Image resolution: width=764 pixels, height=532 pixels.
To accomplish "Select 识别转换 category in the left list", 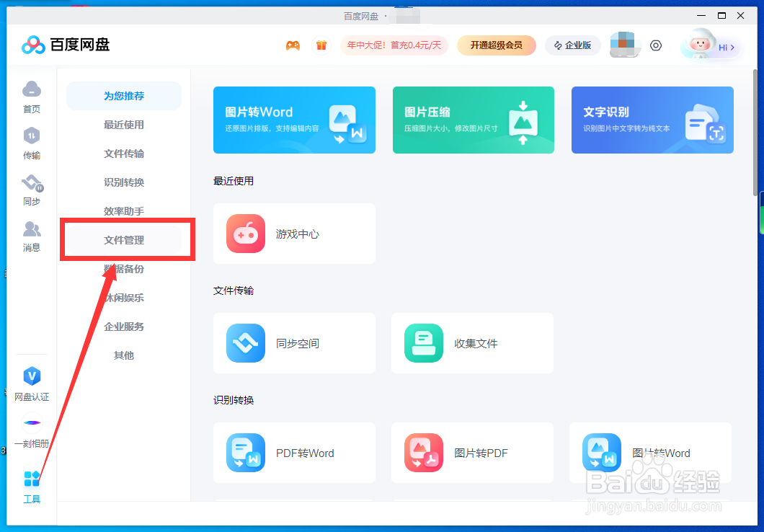I will (x=124, y=182).
